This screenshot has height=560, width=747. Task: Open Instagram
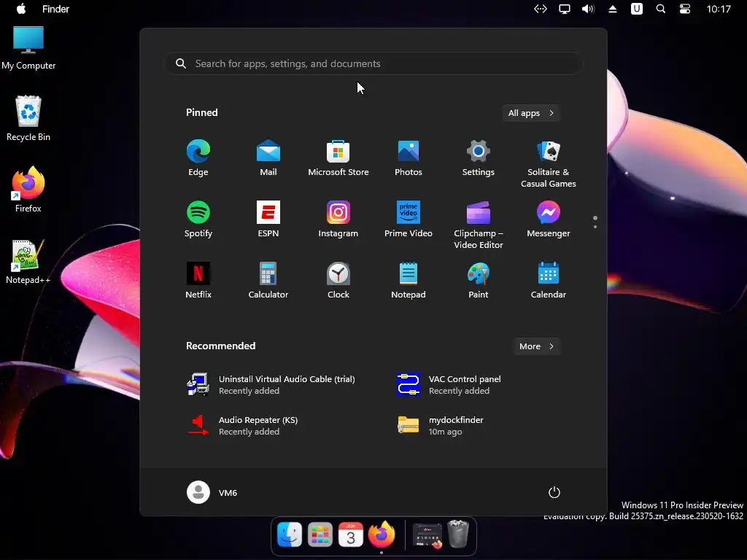point(338,219)
